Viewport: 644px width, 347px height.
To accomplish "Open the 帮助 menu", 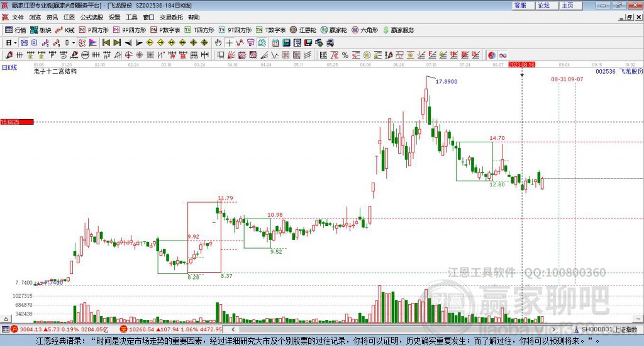I will (194, 17).
